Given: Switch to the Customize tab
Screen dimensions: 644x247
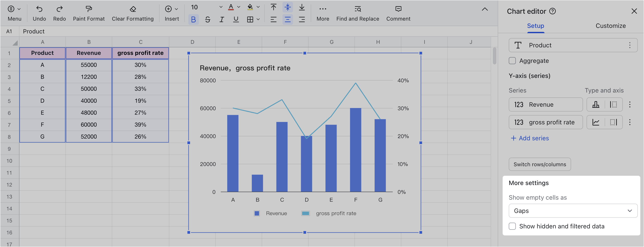Looking at the screenshot, I should 610,26.
